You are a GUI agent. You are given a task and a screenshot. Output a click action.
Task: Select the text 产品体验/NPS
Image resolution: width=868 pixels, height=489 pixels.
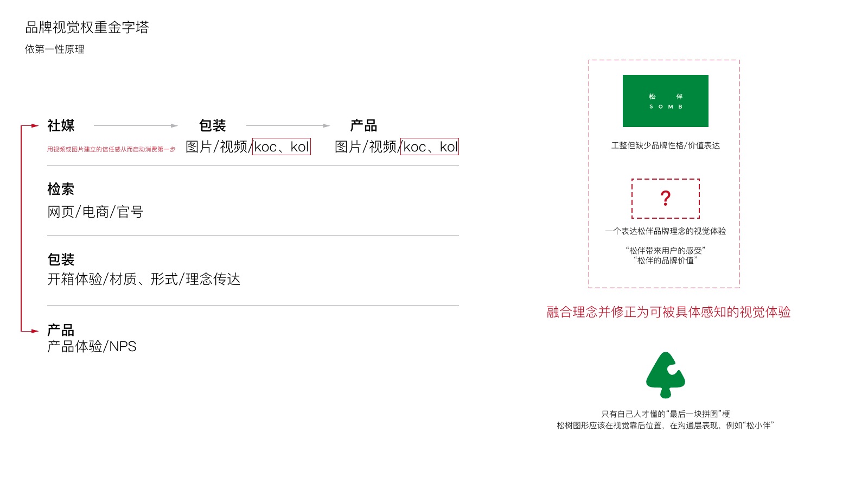(x=92, y=346)
